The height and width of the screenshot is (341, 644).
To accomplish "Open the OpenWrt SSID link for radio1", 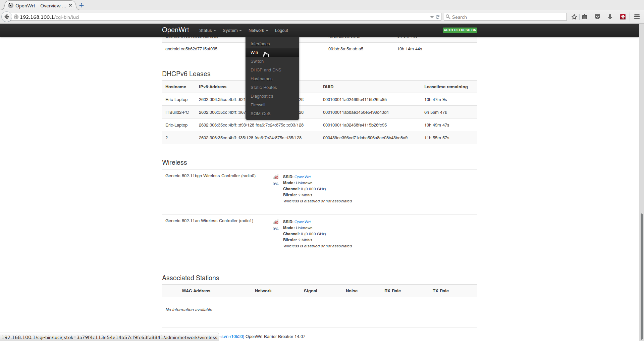I will coord(303,222).
